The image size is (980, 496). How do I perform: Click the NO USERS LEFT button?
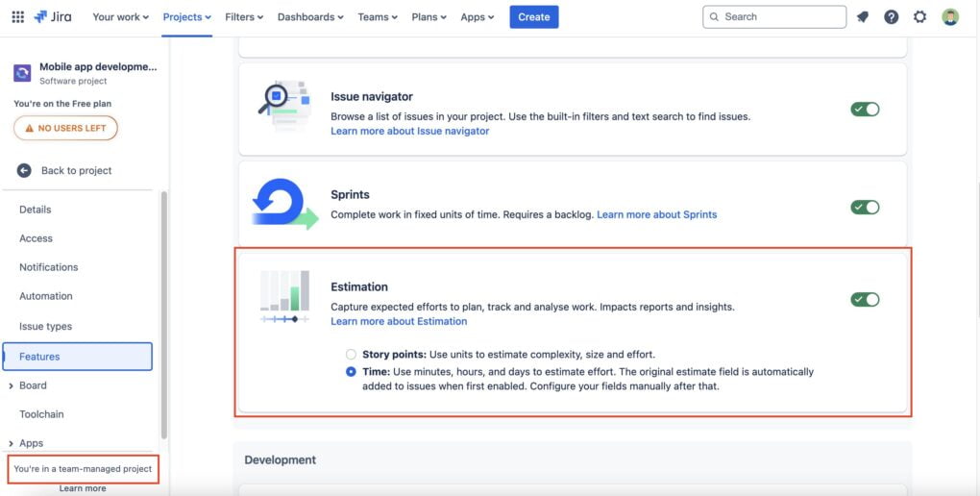65,128
